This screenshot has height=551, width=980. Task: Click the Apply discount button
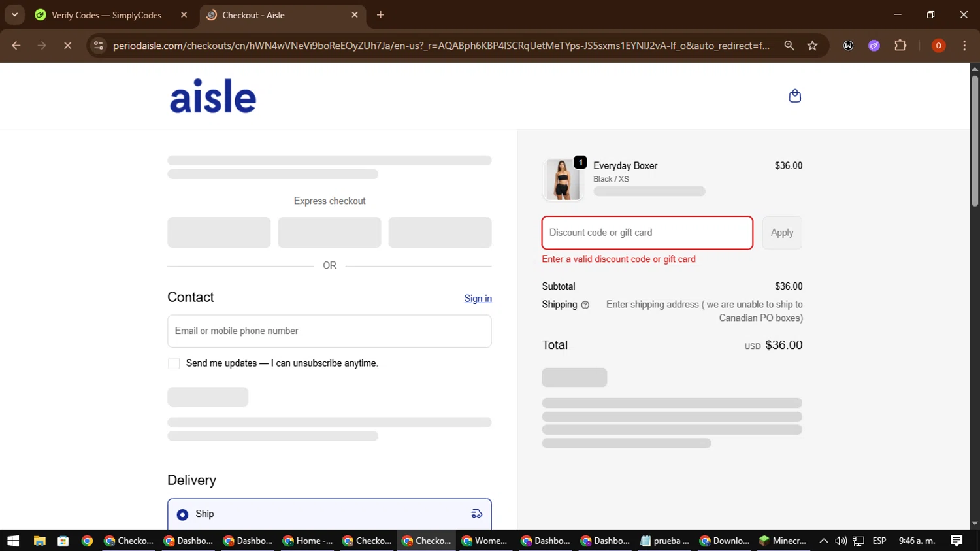pos(782,233)
